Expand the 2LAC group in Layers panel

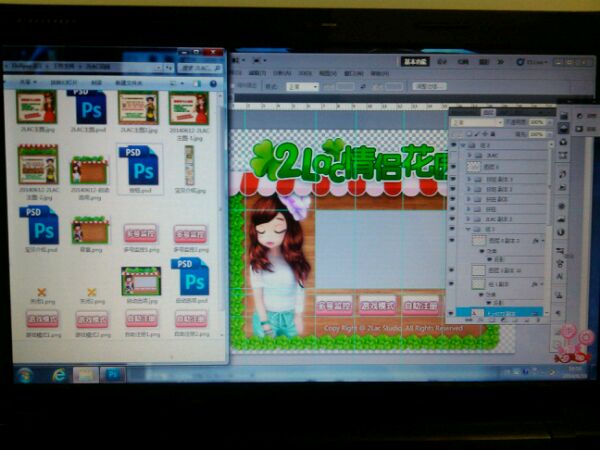pos(470,155)
